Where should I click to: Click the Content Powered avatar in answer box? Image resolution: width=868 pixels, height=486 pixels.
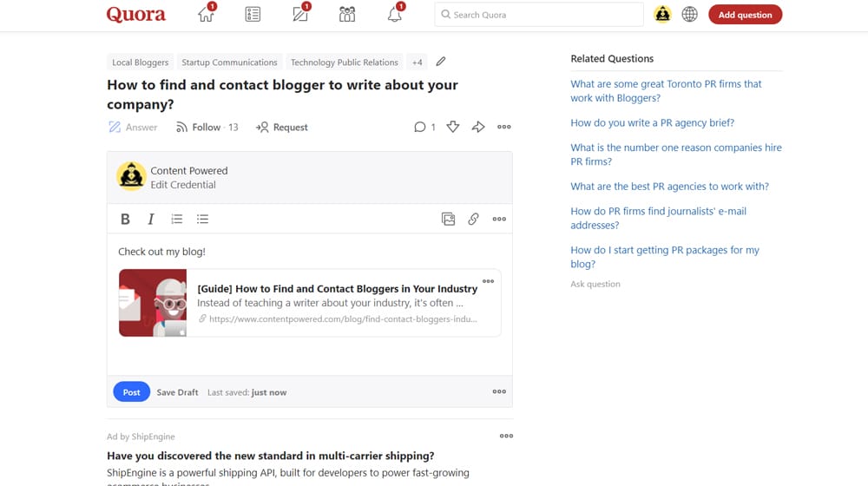(x=131, y=176)
